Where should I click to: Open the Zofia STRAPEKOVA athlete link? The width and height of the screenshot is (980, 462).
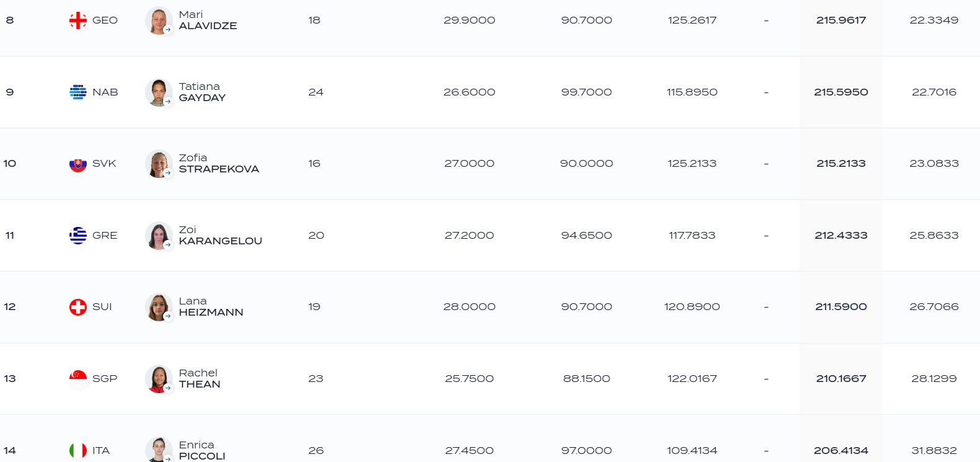point(219,164)
